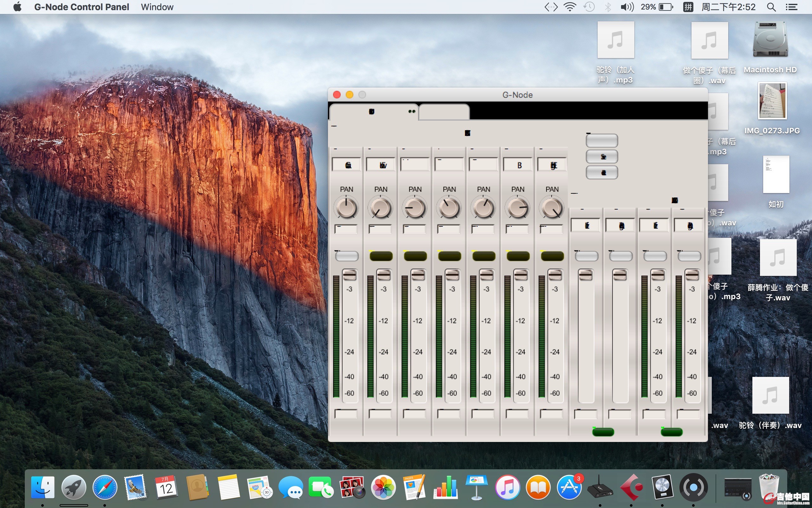The image size is (812, 508).
Task: Open Numbers bar chart icon in dock
Action: [x=445, y=487]
